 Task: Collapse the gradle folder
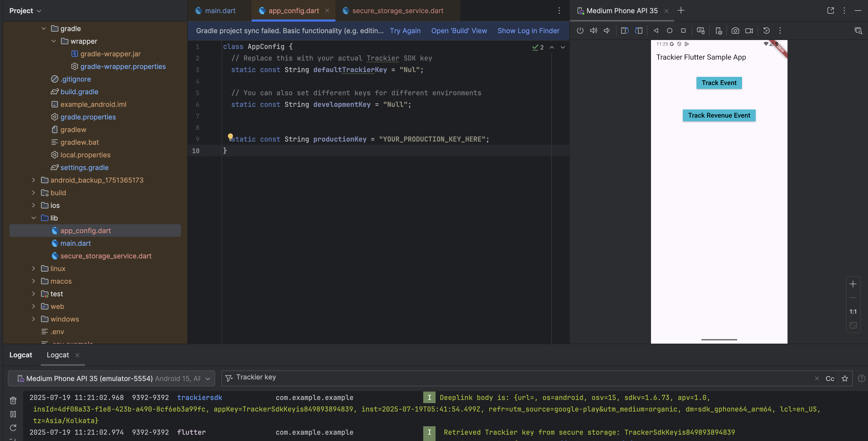(x=43, y=28)
